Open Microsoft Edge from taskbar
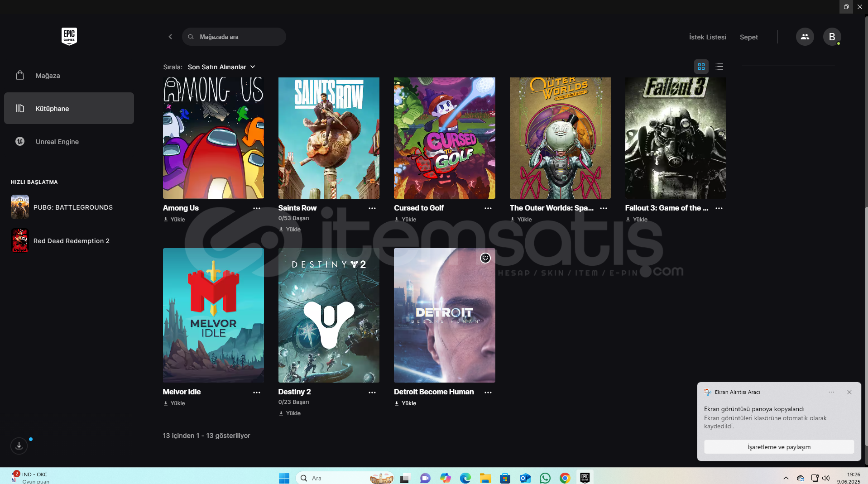The width and height of the screenshot is (868, 484). tap(465, 478)
